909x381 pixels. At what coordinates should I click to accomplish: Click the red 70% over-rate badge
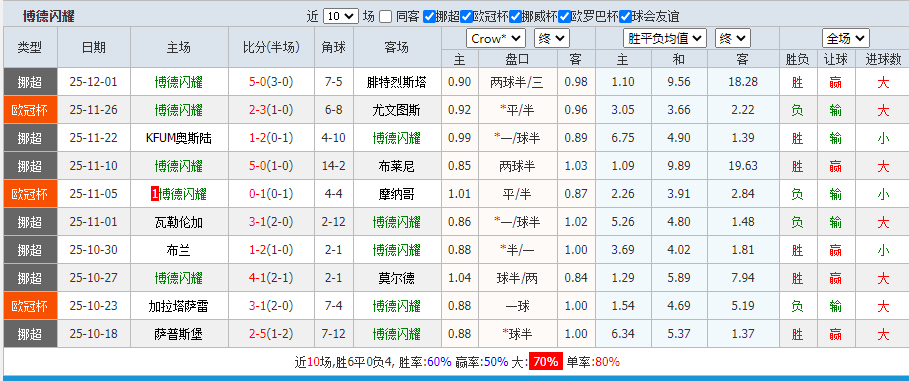545,362
